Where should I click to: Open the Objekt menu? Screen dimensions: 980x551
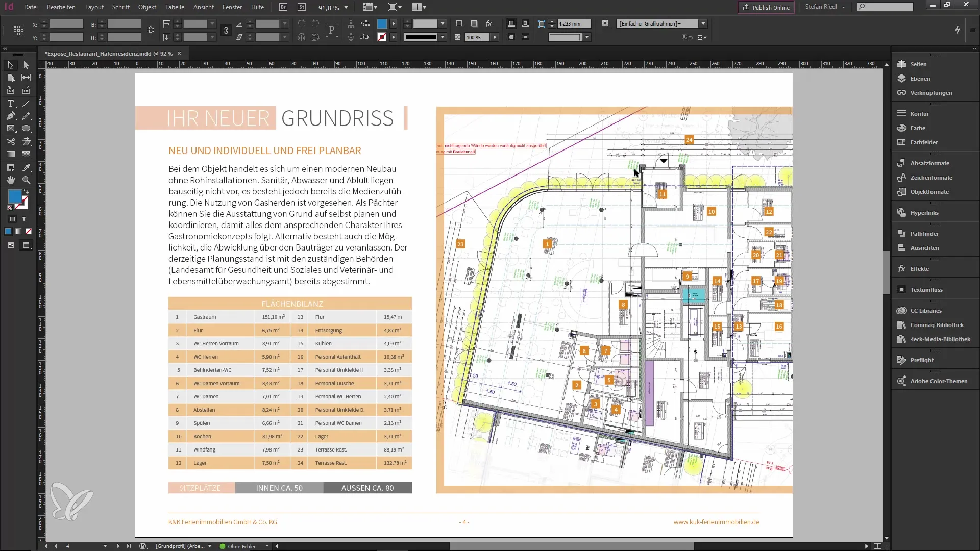(147, 7)
